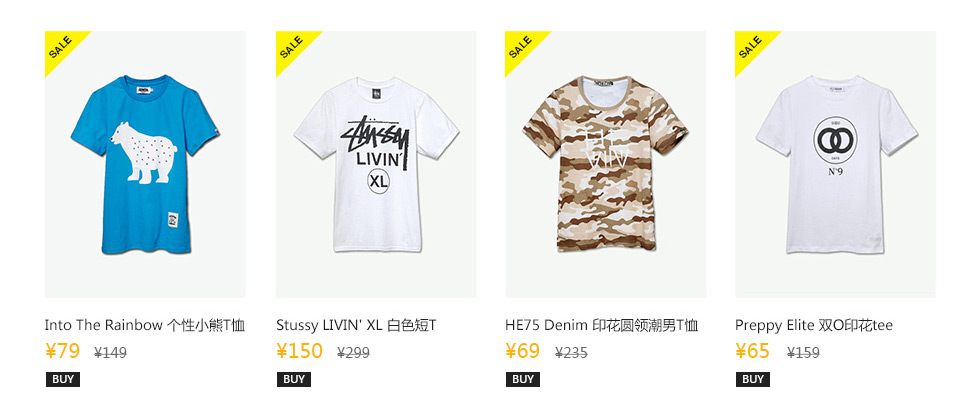This screenshot has height=409, width=980.
Task: Click the ¥150 sale price
Action: pos(299,351)
